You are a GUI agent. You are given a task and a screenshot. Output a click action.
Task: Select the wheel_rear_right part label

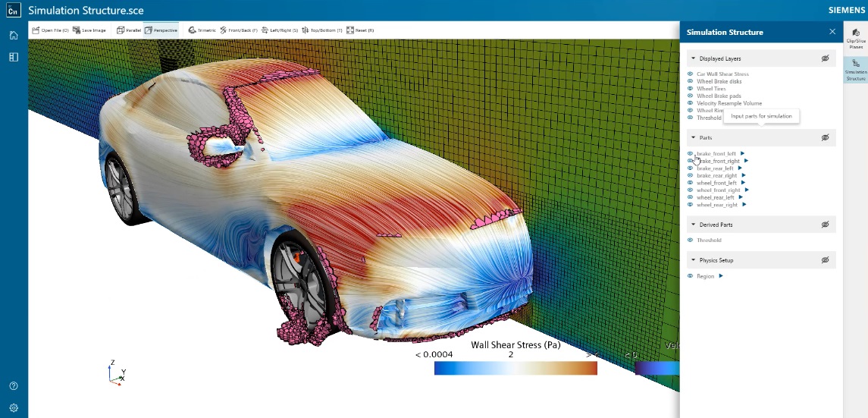[x=716, y=205]
